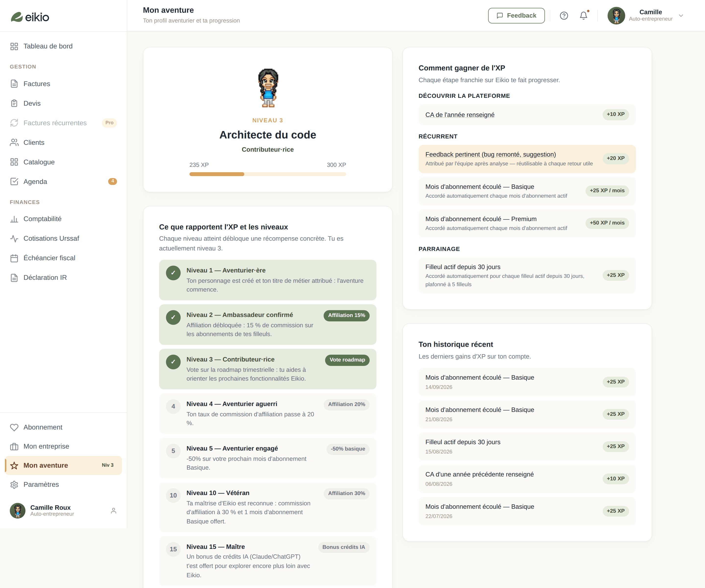The width and height of the screenshot is (705, 588).
Task: Click the Devis clipboard icon
Action: 14,103
